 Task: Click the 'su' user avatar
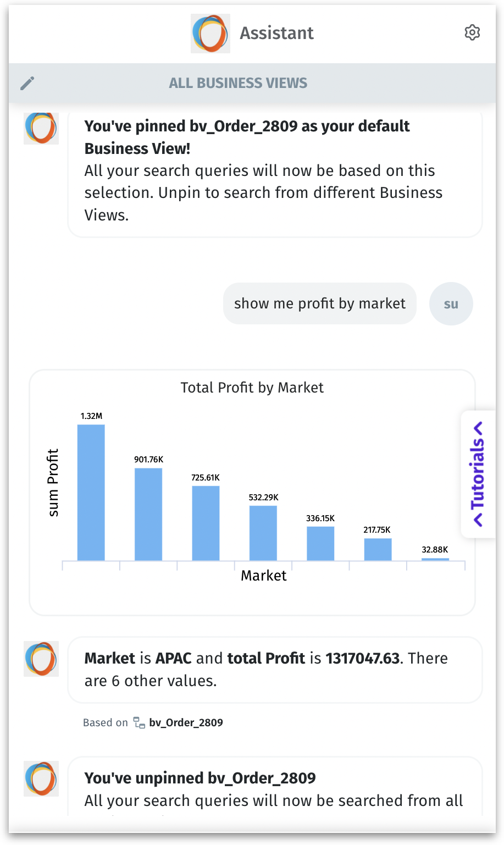(x=451, y=304)
